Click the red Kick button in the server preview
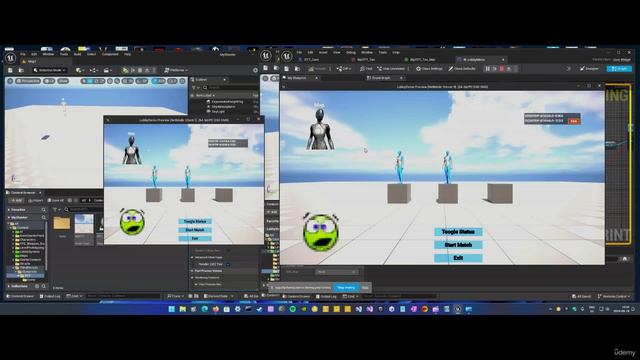This screenshot has width=640, height=360. [574, 121]
